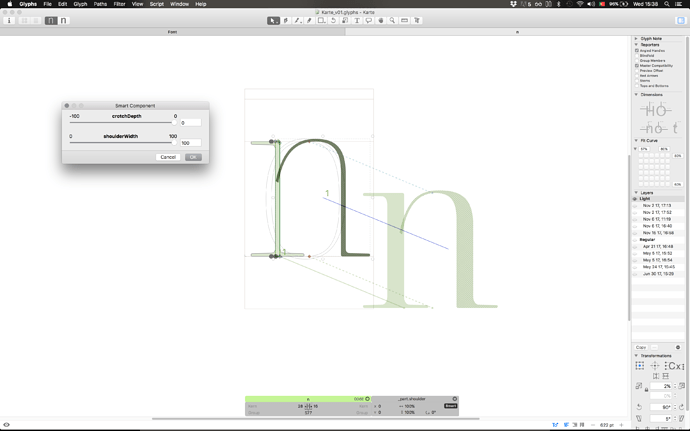Choose the Pencil tool in toolbar
The image size is (690, 431).
[x=309, y=21]
